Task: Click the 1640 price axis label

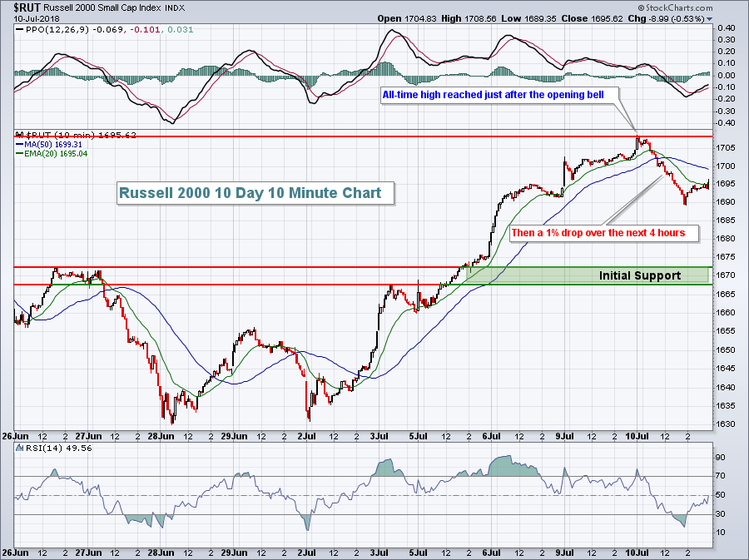Action: click(x=725, y=387)
